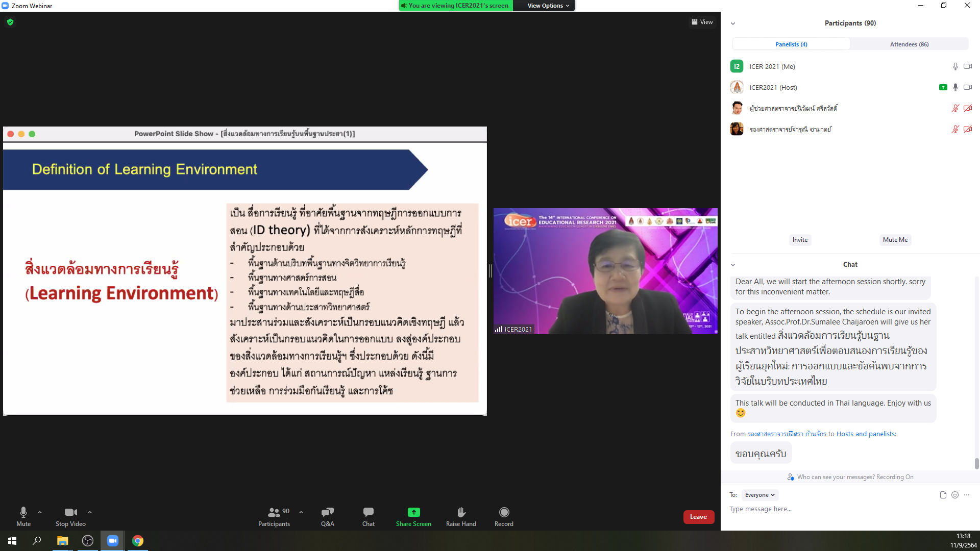The height and width of the screenshot is (551, 980).
Task: Click the green encryption shield icon
Action: [x=10, y=22]
